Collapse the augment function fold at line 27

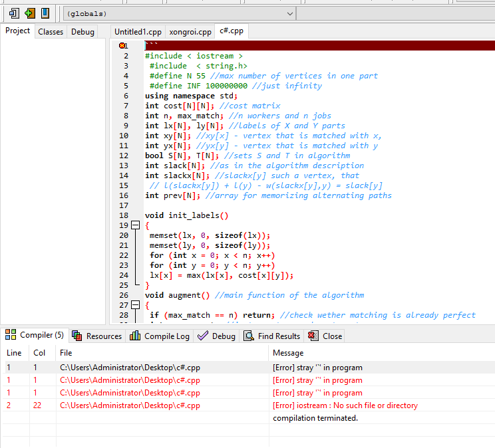pos(136,305)
